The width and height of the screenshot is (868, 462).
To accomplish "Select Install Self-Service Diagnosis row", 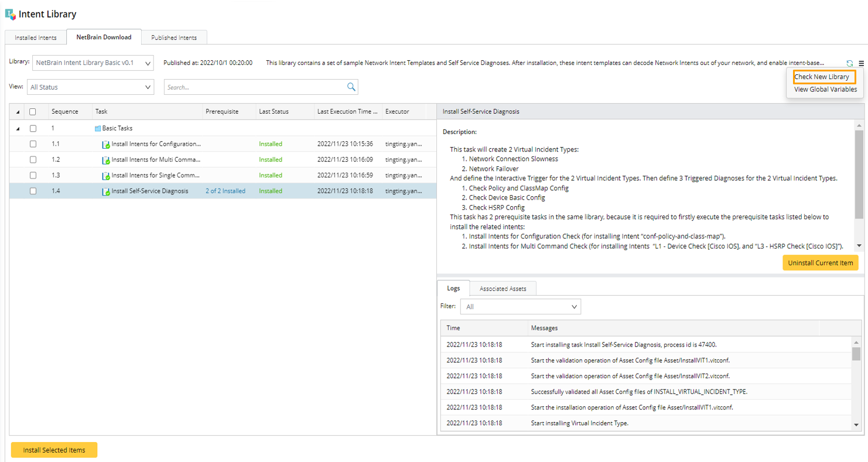I will click(223, 191).
